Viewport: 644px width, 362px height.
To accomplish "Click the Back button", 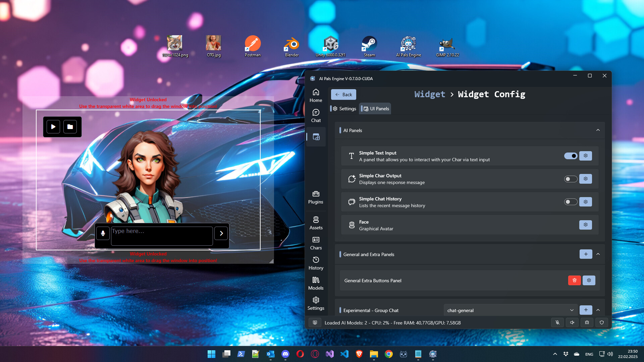I will [343, 95].
